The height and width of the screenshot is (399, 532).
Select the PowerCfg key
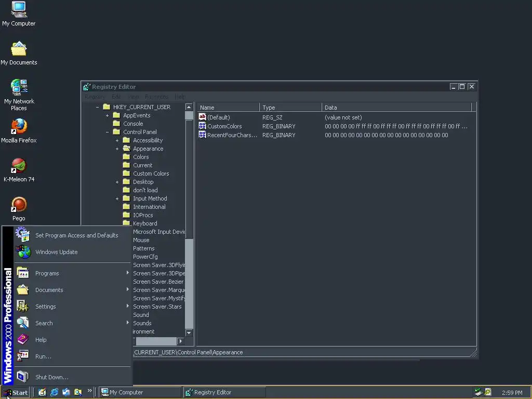tap(145, 257)
